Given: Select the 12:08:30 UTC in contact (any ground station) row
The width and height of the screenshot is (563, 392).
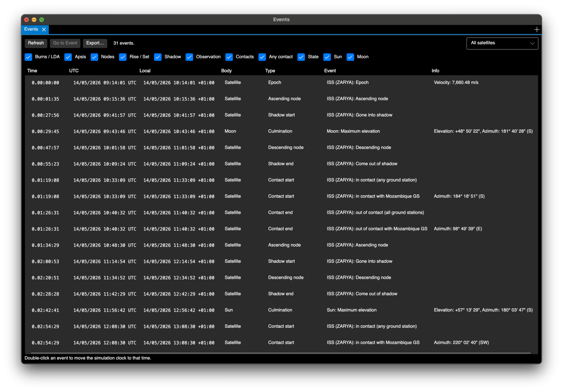Looking at the screenshot, I should 281,327.
